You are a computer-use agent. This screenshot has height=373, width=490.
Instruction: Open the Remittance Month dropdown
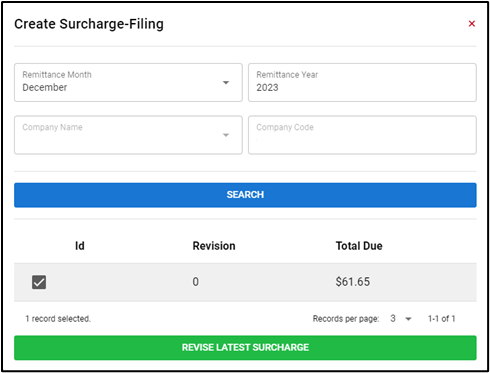[x=128, y=82]
